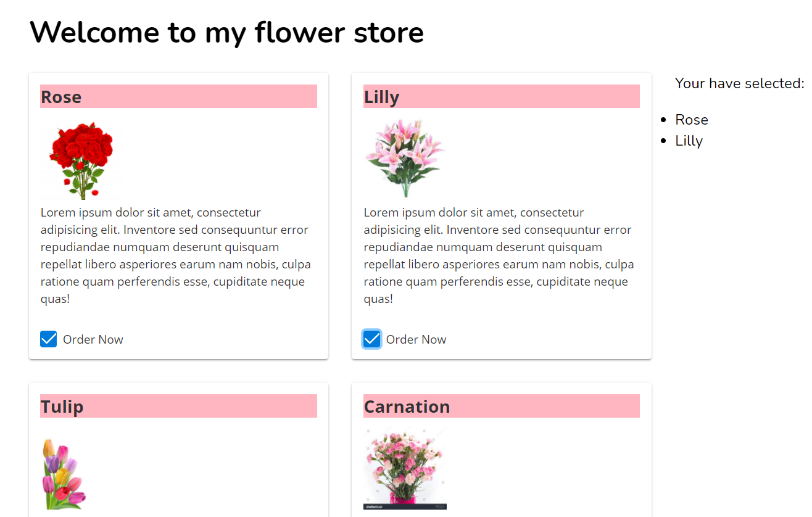
Task: Click the Rose card heading
Action: pyautogui.click(x=61, y=97)
